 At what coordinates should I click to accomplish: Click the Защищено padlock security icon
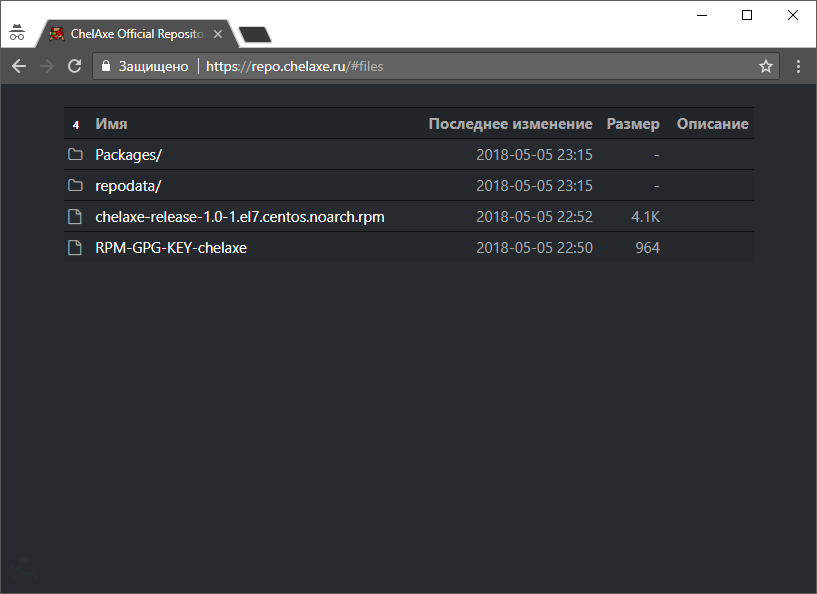[106, 66]
